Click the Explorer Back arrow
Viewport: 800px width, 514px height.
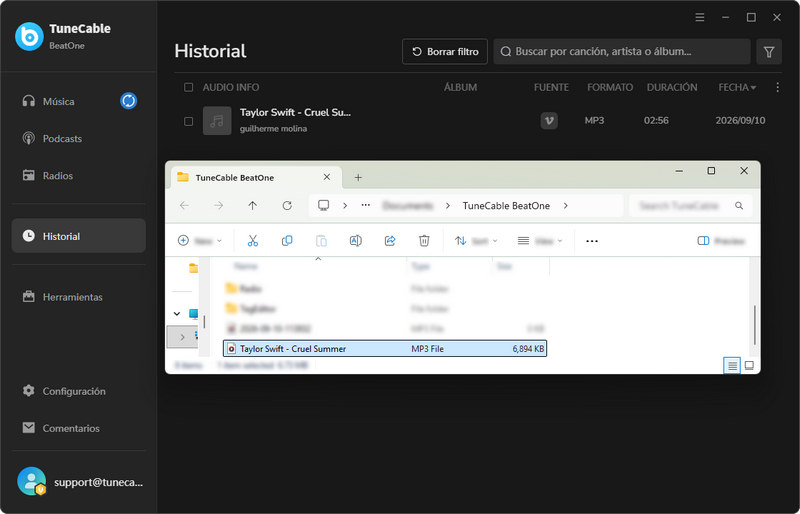pyautogui.click(x=184, y=206)
